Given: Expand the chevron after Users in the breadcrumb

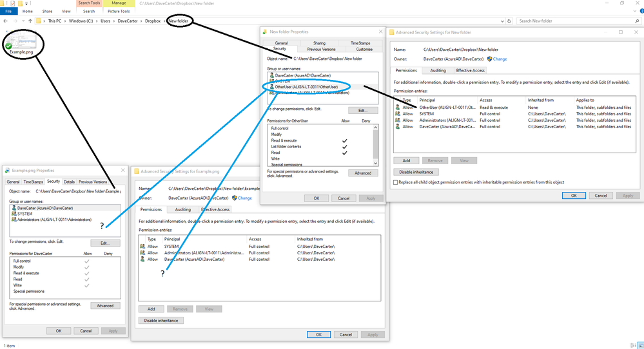Looking at the screenshot, I should [x=113, y=21].
